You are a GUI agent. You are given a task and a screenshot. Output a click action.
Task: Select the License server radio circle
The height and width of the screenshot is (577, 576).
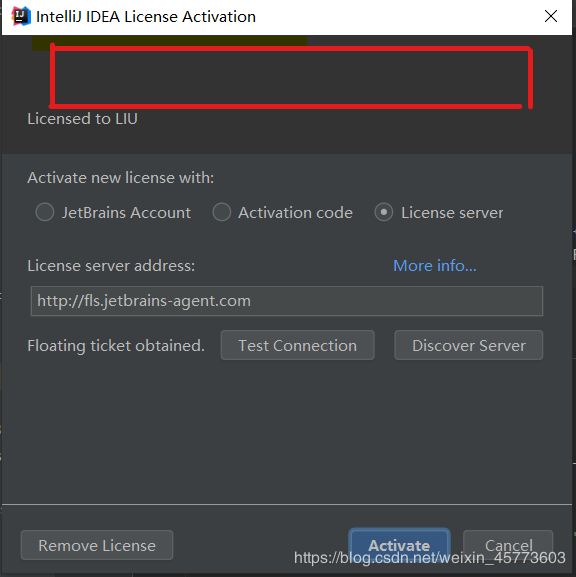pos(384,212)
